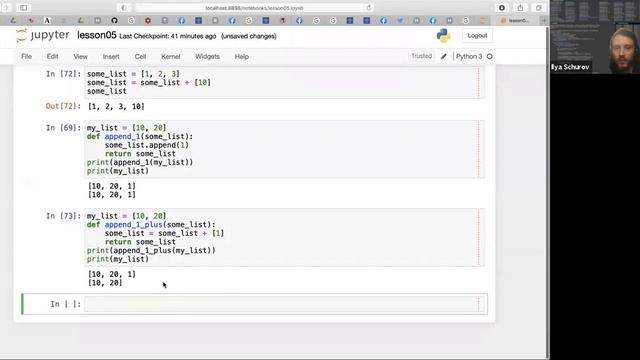
Task: Open the View menu
Action: tap(80, 56)
